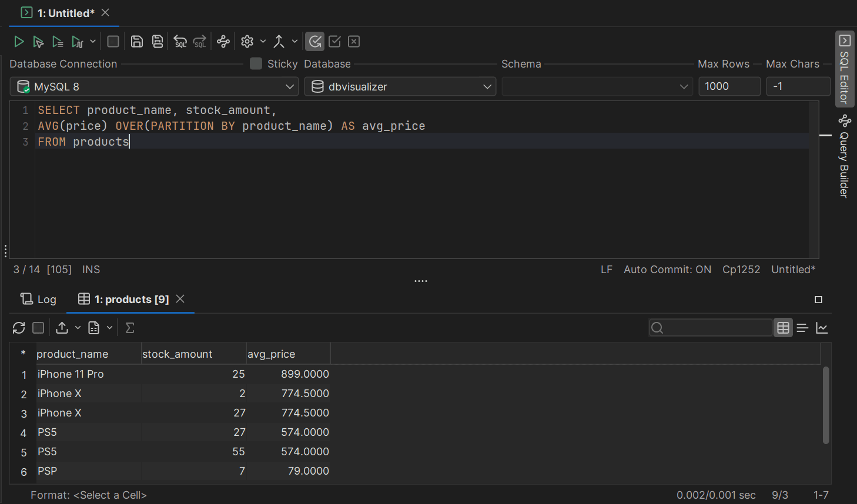Sort by the avg_price column header

[x=272, y=354]
